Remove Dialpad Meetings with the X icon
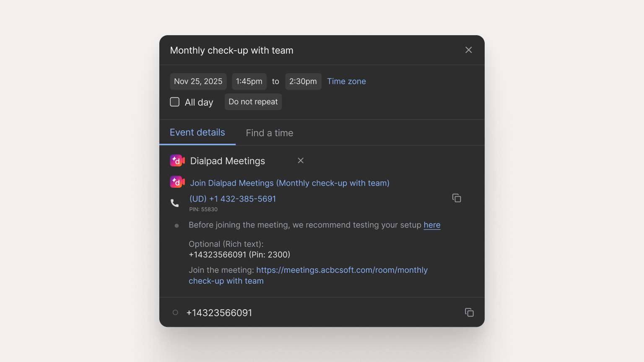 tap(300, 160)
